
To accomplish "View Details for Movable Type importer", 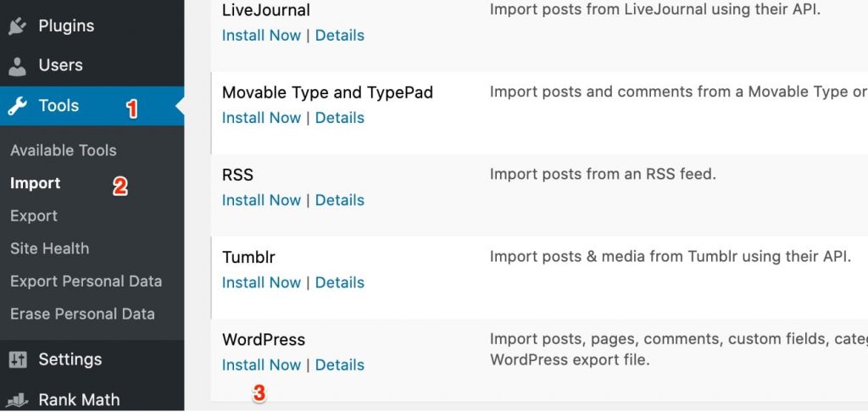I will point(340,118).
